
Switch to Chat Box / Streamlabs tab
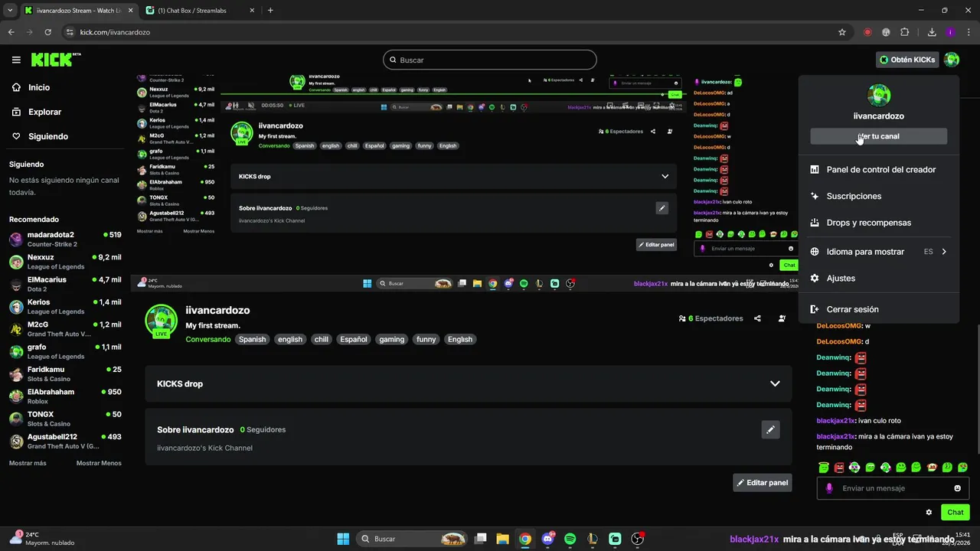201,11
